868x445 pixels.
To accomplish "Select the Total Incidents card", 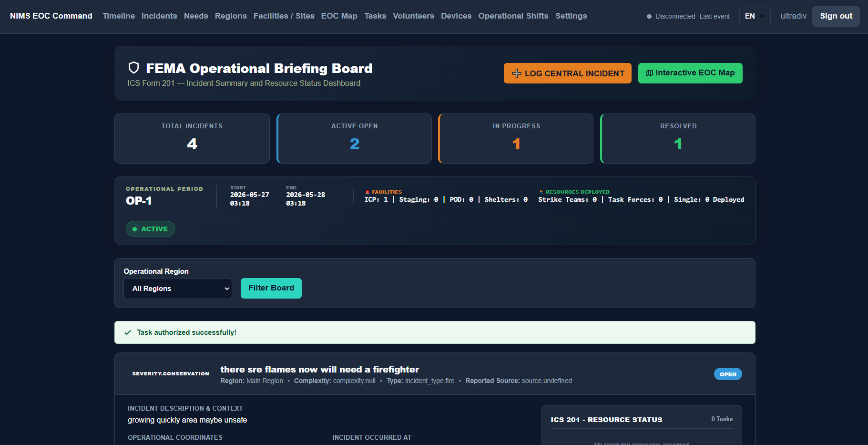I will pos(192,138).
